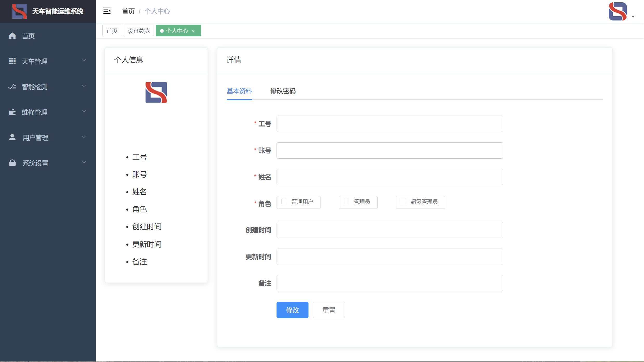Click the person icon beside 用户管理
This screenshot has width=644, height=362.
[12, 137]
